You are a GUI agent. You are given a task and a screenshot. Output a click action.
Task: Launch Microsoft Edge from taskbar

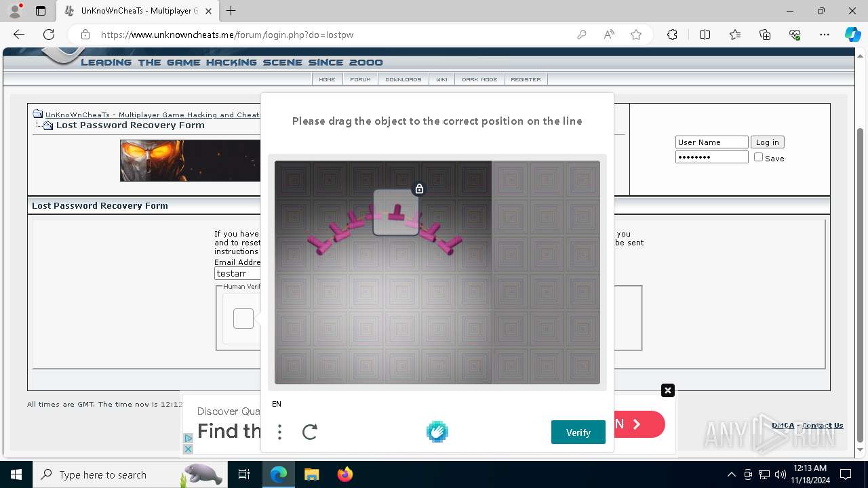(279, 474)
